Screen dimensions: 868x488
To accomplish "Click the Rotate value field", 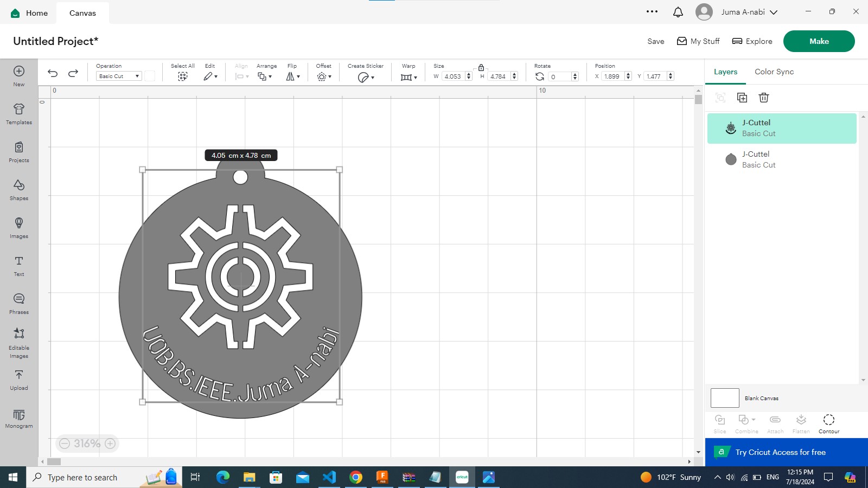I will pos(560,76).
